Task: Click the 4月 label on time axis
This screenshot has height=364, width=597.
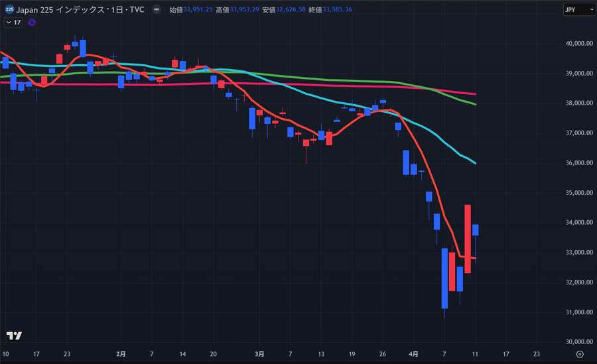Action: point(413,354)
